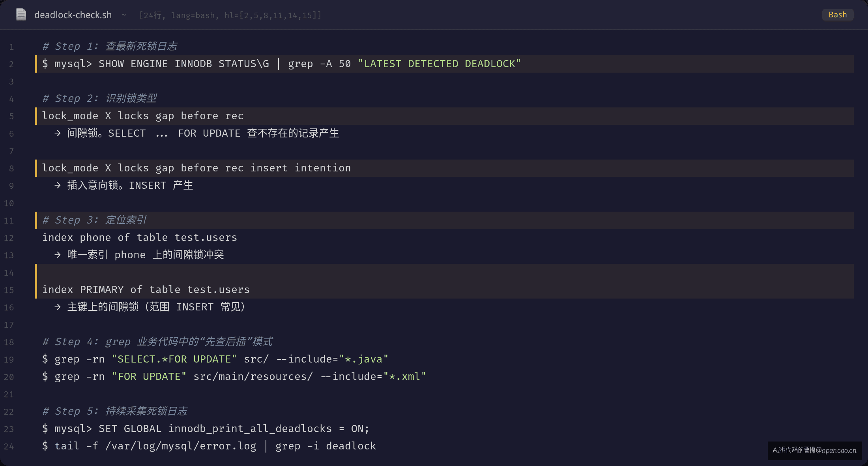This screenshot has height=466, width=868.
Task: Click the "SELECT.*FOR UPDATE" grep pattern
Action: 174,359
